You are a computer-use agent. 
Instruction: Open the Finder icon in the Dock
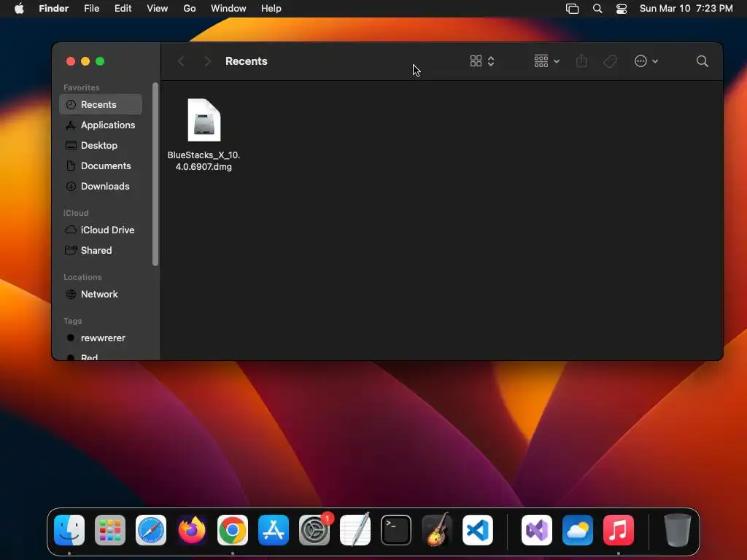click(x=69, y=530)
